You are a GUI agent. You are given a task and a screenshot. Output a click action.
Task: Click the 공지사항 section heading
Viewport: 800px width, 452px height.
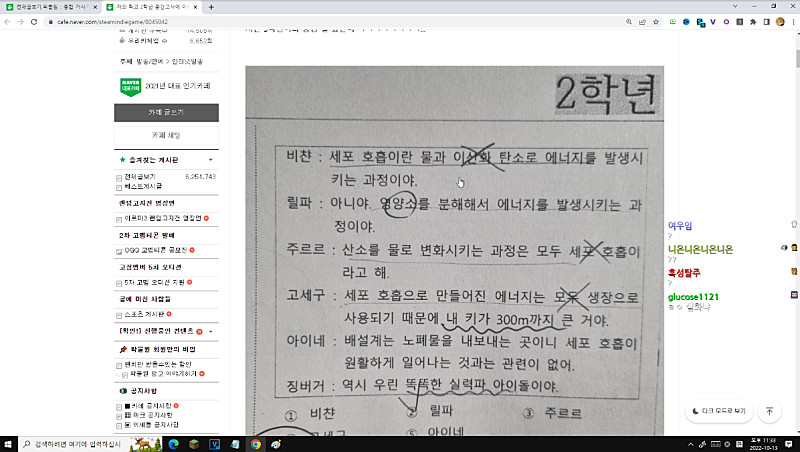click(x=143, y=391)
